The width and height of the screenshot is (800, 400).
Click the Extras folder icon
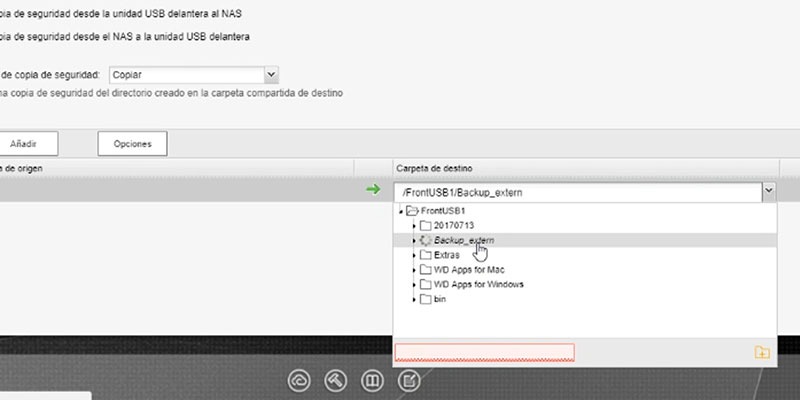426,255
